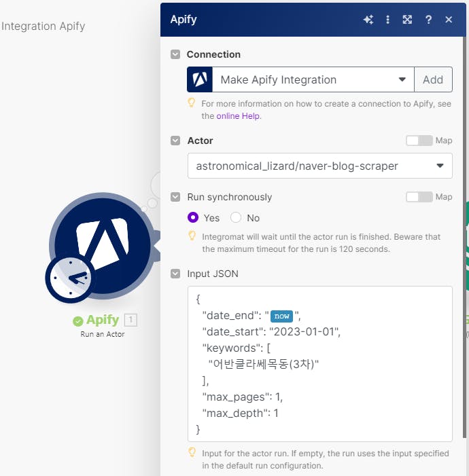Close the Apify panel
This screenshot has width=469, height=476.
[449, 20]
